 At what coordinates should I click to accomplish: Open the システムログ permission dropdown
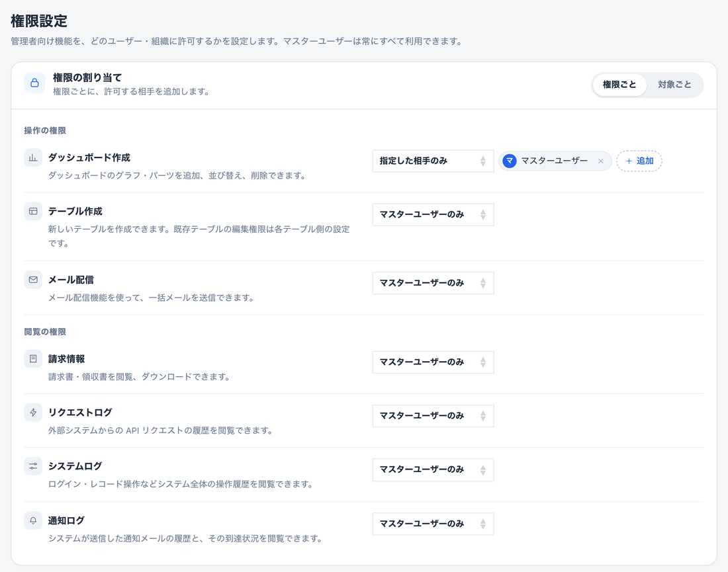point(433,470)
